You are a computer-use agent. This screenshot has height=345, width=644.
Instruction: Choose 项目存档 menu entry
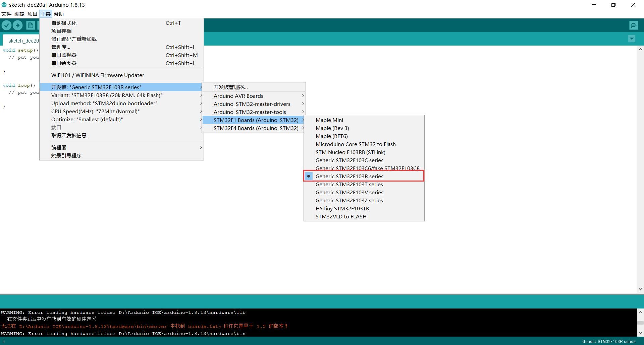(x=121, y=31)
